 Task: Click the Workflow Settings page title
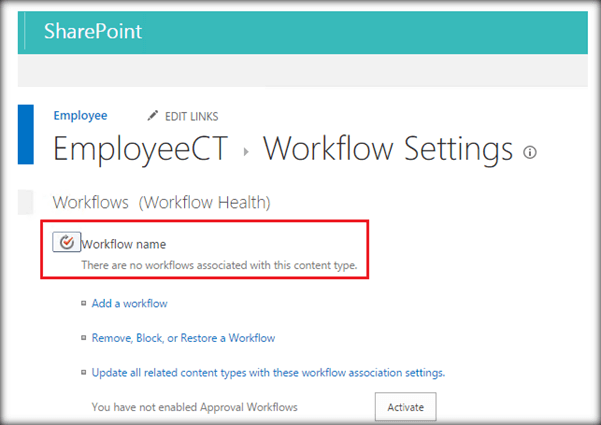click(x=387, y=149)
